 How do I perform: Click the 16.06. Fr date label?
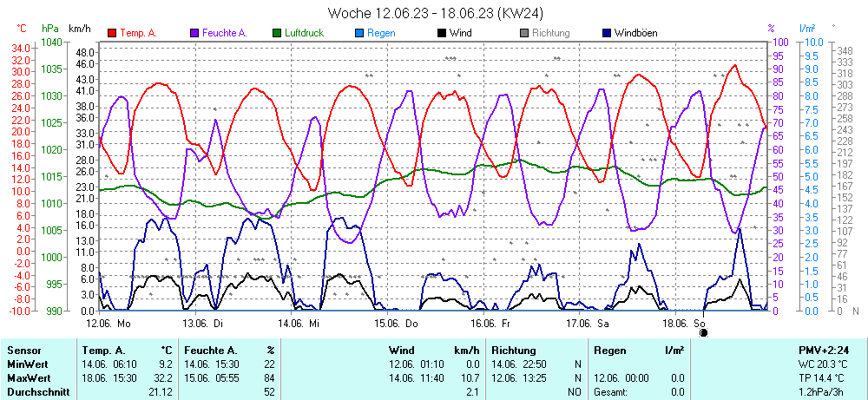[x=490, y=322]
